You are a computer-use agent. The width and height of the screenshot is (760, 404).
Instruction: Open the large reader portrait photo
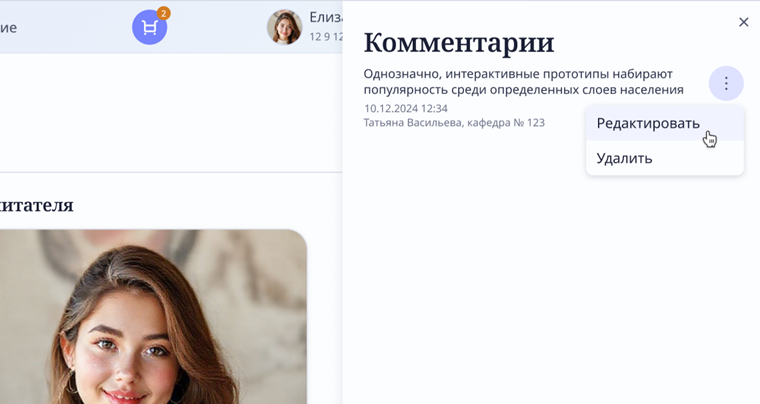(x=153, y=317)
